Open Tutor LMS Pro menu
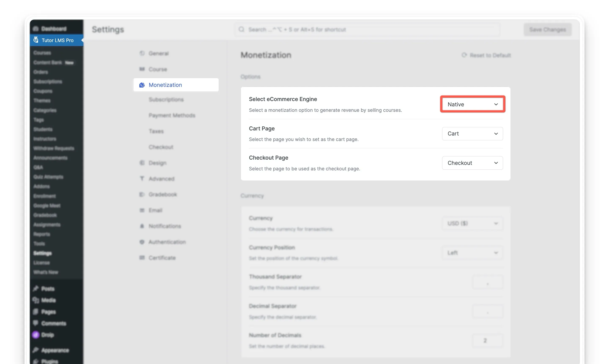Image resolution: width=609 pixels, height=364 pixels. [x=56, y=40]
